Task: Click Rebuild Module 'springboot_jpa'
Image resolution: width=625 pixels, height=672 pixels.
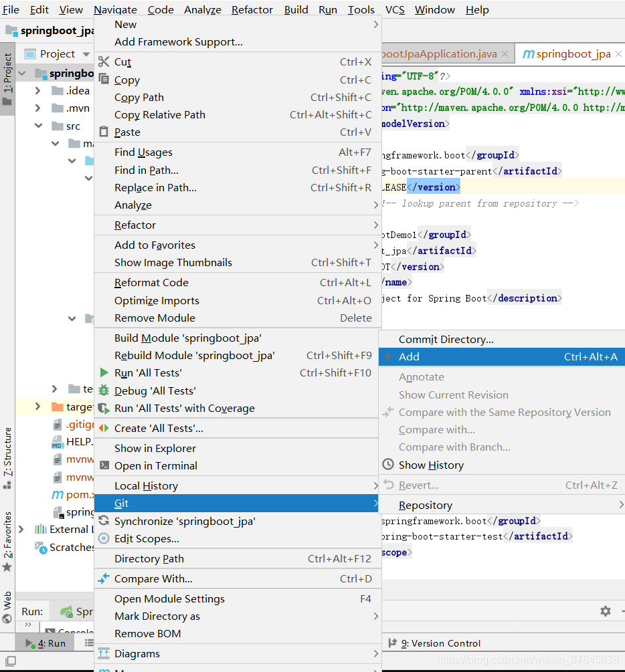Action: click(238, 355)
